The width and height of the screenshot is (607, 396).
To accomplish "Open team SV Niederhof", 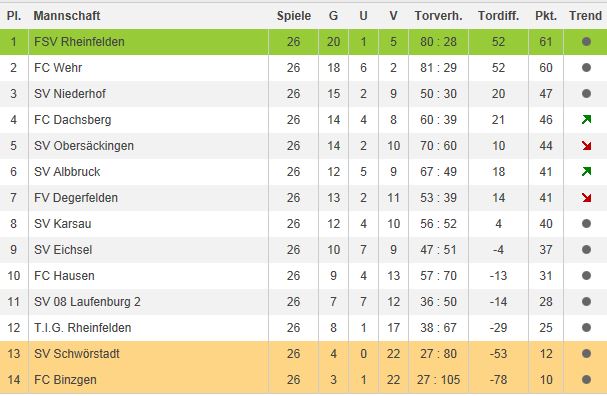I will pyautogui.click(x=70, y=94).
